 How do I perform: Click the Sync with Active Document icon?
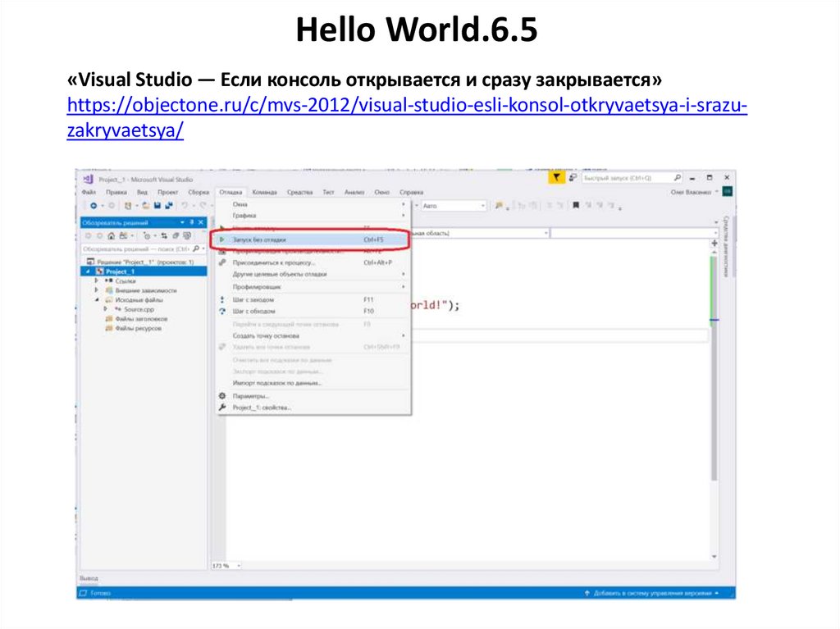click(x=164, y=235)
